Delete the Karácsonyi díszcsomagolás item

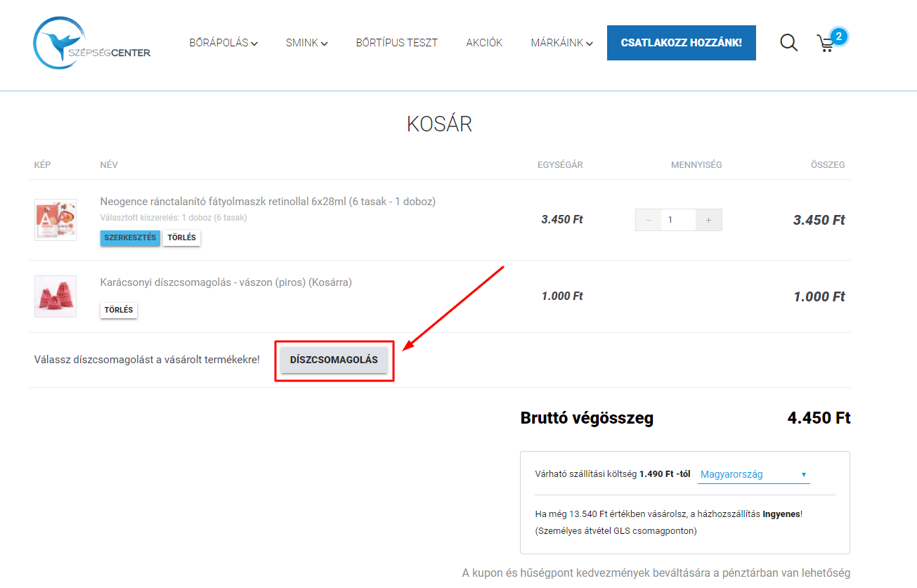[119, 310]
